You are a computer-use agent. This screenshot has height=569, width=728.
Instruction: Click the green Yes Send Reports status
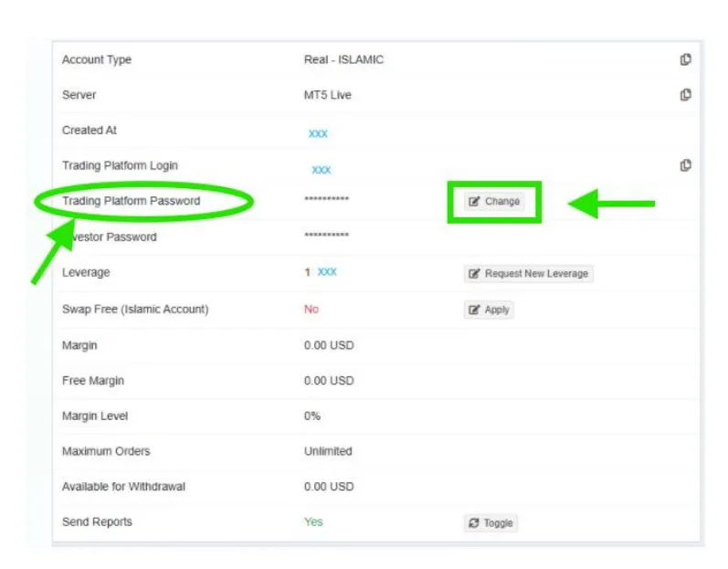(x=313, y=522)
